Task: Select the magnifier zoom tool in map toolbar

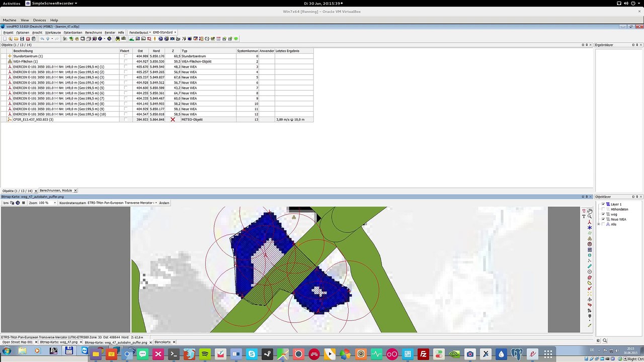Action: pyautogui.click(x=590, y=217)
